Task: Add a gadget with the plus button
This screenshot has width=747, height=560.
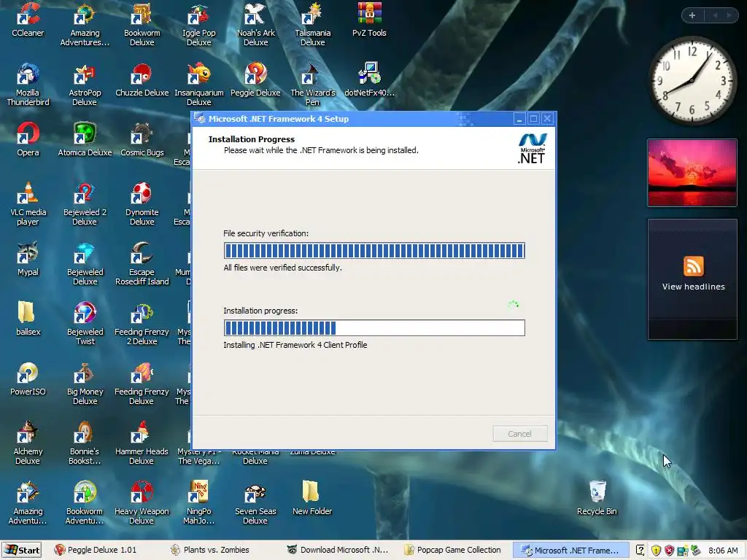Action: [x=692, y=15]
